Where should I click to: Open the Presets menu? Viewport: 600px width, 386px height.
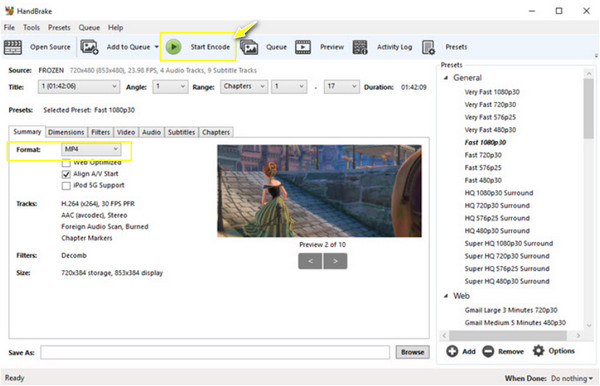tap(59, 28)
